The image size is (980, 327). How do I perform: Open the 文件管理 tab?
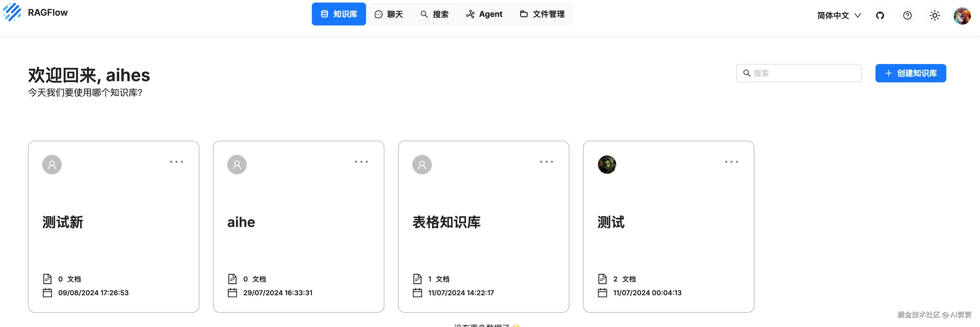[x=542, y=15]
